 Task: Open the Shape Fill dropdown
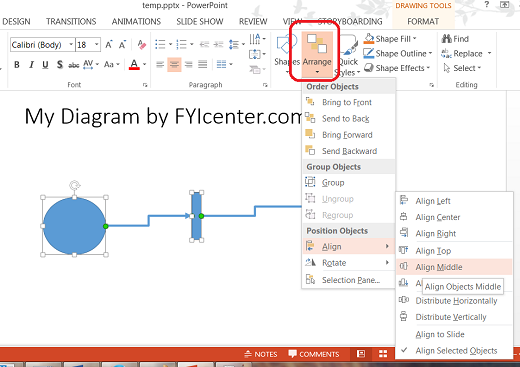pyautogui.click(x=390, y=39)
